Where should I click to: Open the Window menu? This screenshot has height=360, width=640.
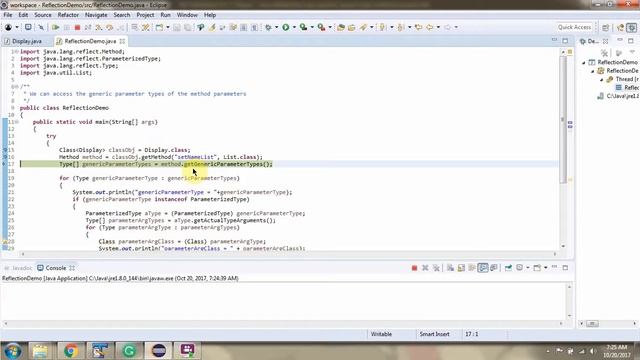(x=187, y=15)
